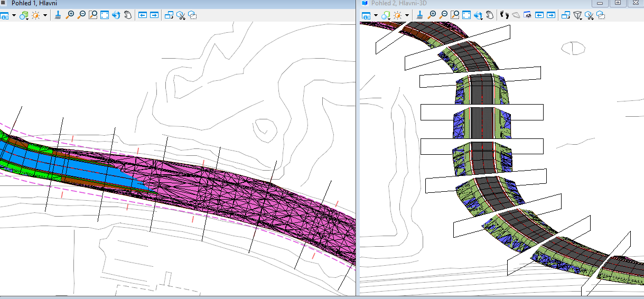The width and height of the screenshot is (644, 299).
Task: Fit View in Pohled 1 window
Action: pos(105,15)
